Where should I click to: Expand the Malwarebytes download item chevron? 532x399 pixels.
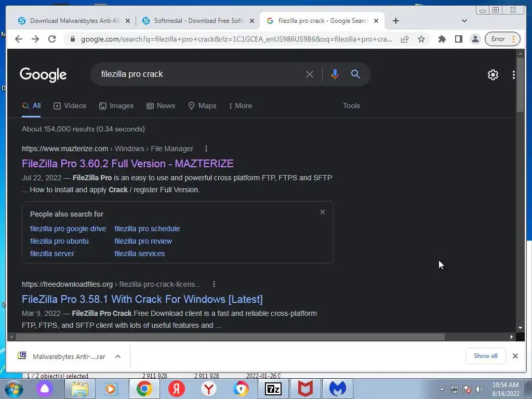point(118,356)
